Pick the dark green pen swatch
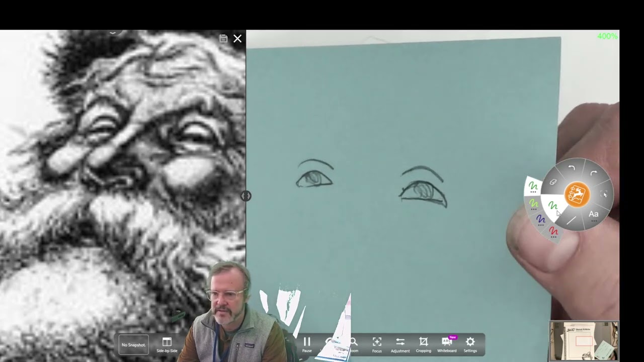 click(533, 188)
